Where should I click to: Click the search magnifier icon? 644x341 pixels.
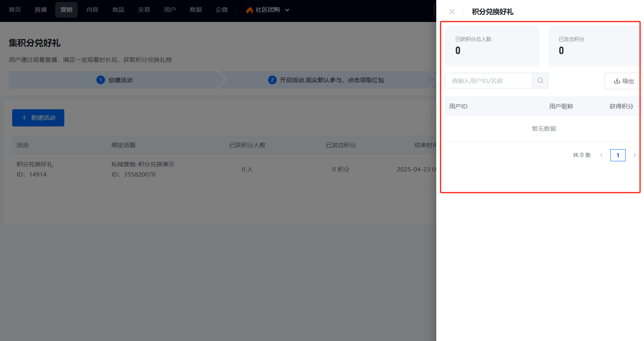(540, 81)
